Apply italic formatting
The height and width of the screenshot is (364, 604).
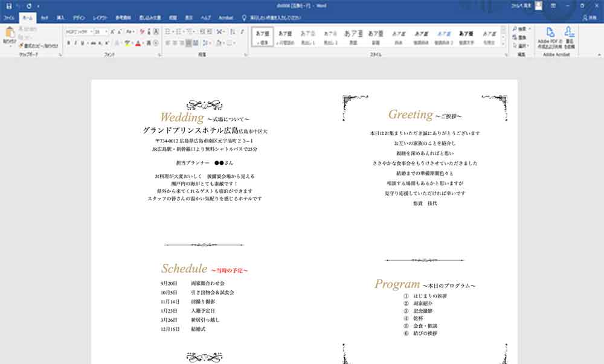click(75, 42)
